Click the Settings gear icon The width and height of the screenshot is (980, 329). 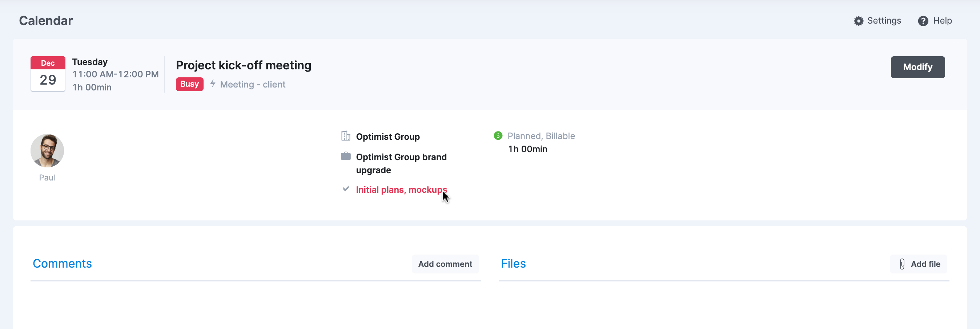point(858,21)
